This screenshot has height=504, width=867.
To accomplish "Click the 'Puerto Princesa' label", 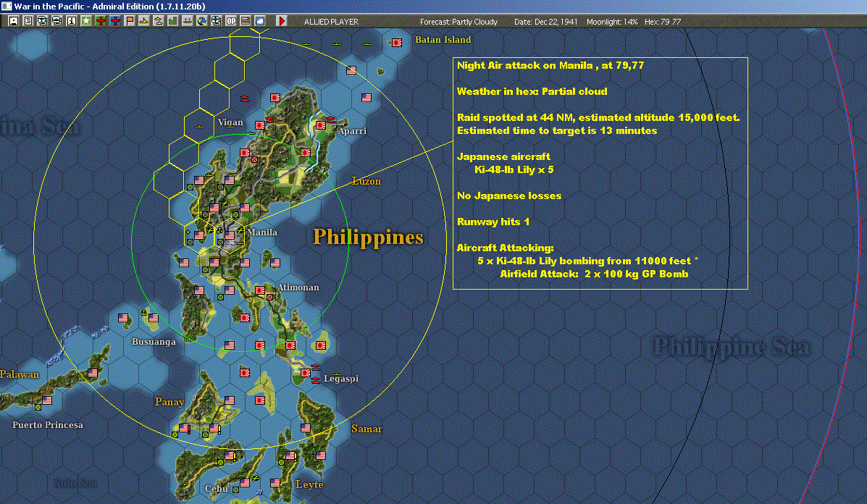I will 48,425.
